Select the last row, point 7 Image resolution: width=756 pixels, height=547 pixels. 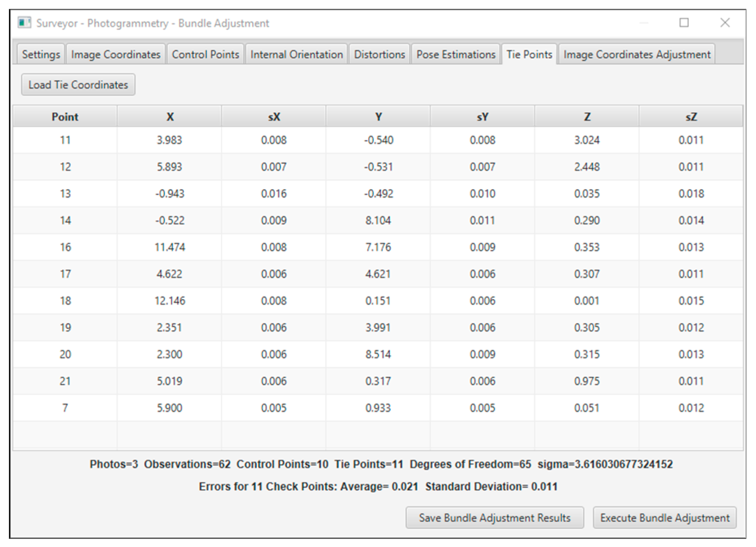click(65, 408)
